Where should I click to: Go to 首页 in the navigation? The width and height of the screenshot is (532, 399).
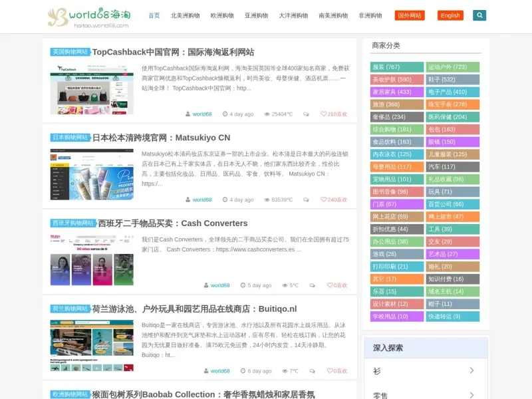pyautogui.click(x=154, y=15)
